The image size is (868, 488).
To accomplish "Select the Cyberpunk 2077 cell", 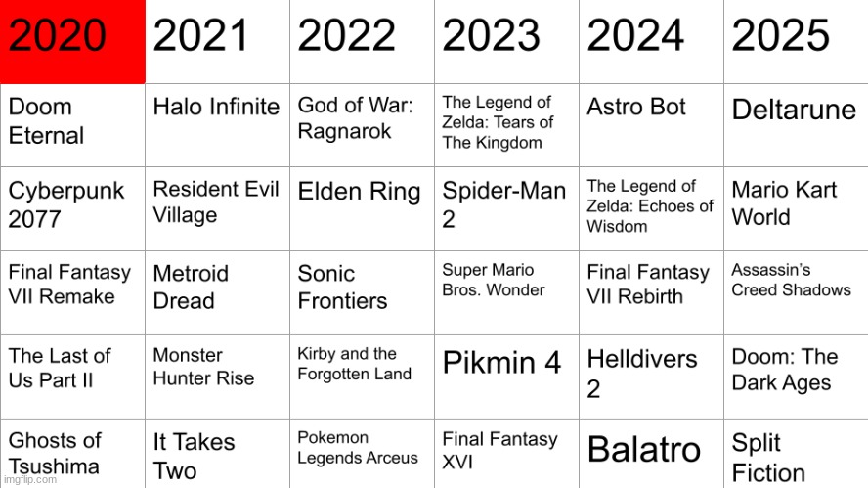I will [72, 207].
